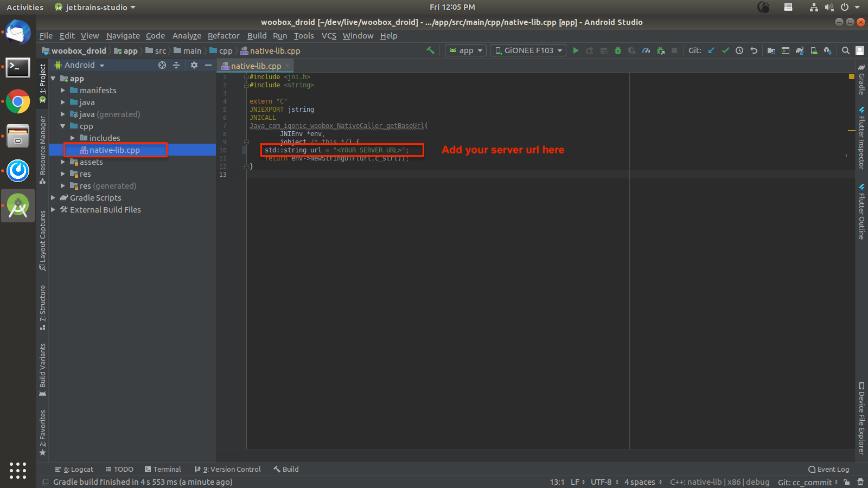Screen dimensions: 868x488
Task: Open the VCS menu
Action: [329, 36]
